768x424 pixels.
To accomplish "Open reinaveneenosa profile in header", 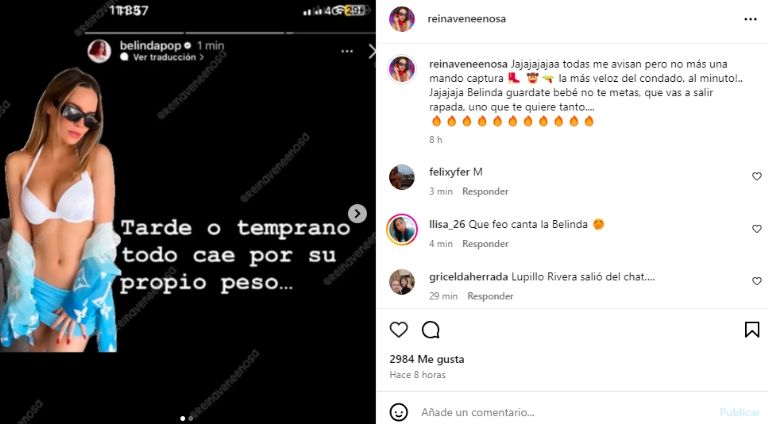I will point(466,19).
